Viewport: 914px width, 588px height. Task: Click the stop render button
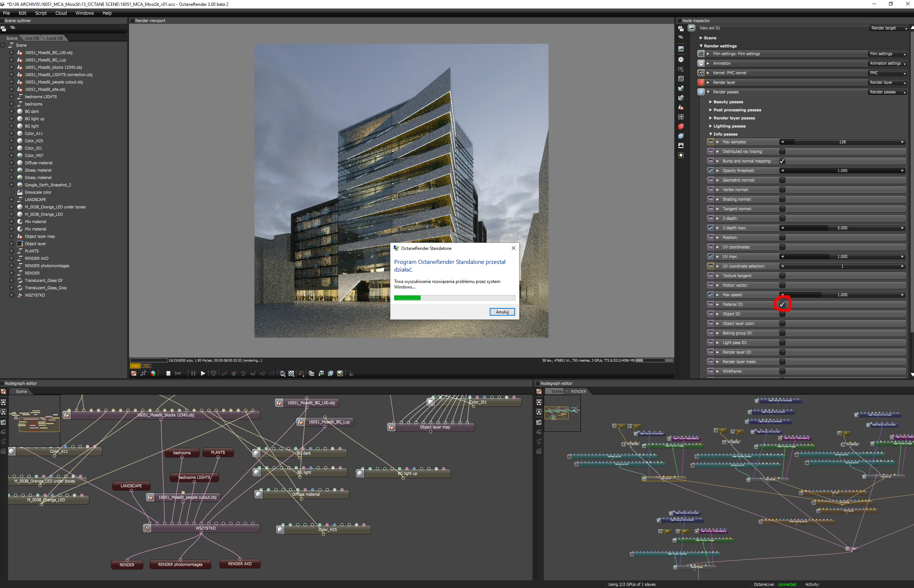(168, 373)
